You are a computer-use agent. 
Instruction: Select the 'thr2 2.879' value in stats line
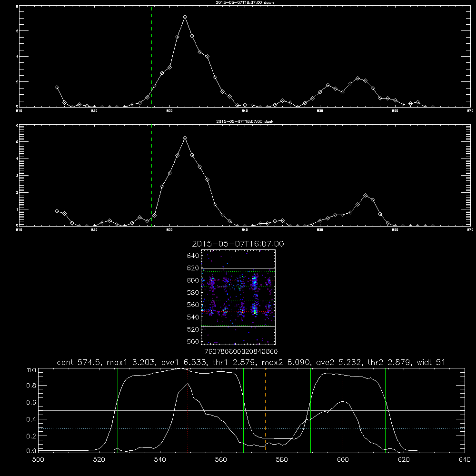tap(389, 362)
